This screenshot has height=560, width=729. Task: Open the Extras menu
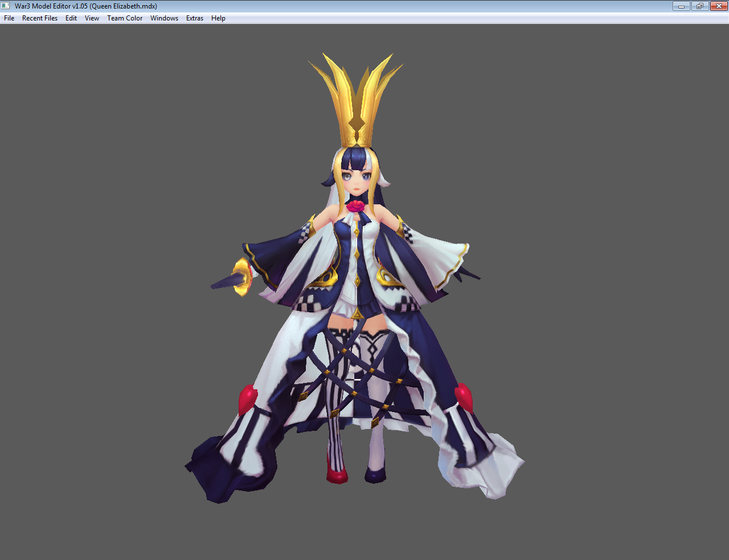pos(195,18)
